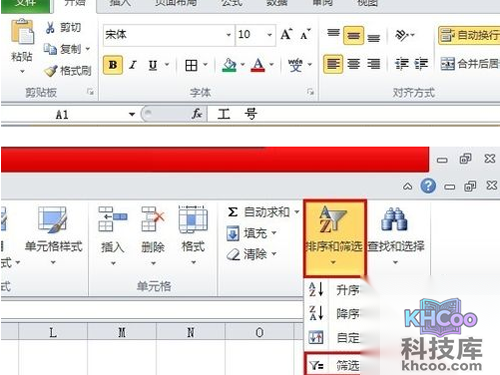Align text left
This screenshot has height=375, width=500.
(x=333, y=64)
